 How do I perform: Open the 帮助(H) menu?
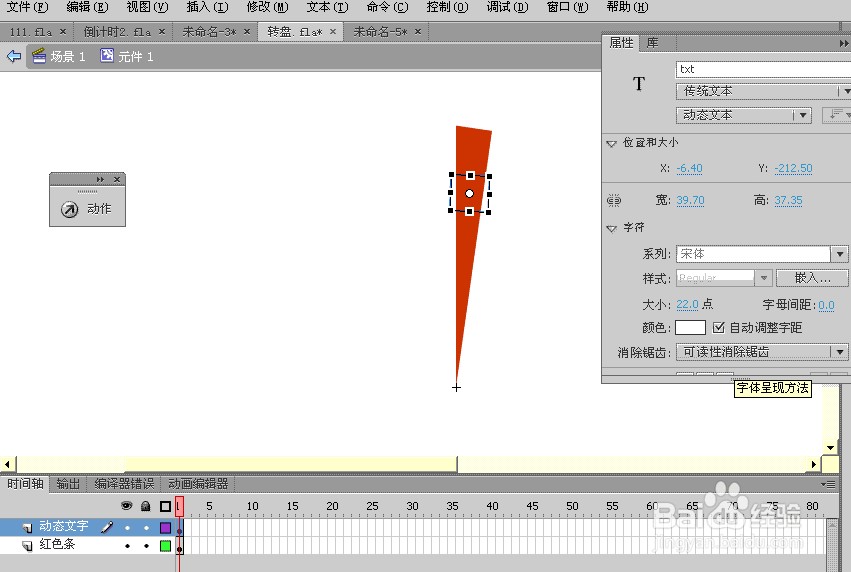point(627,8)
